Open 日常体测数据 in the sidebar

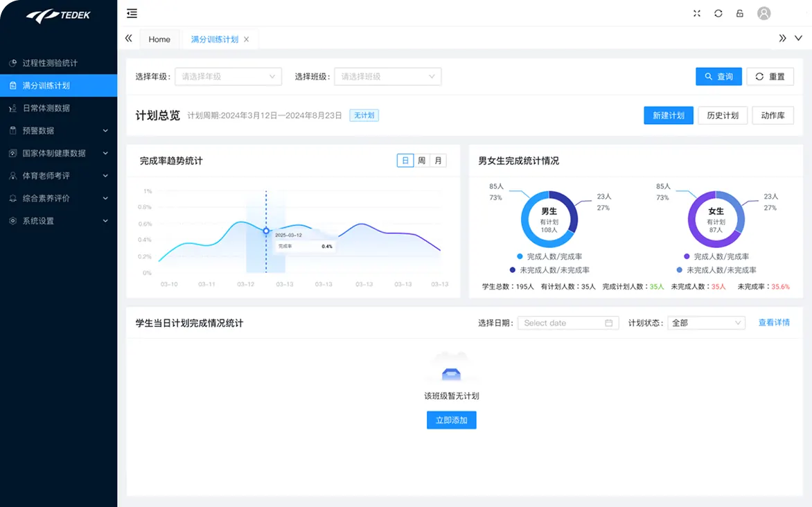(x=58, y=108)
